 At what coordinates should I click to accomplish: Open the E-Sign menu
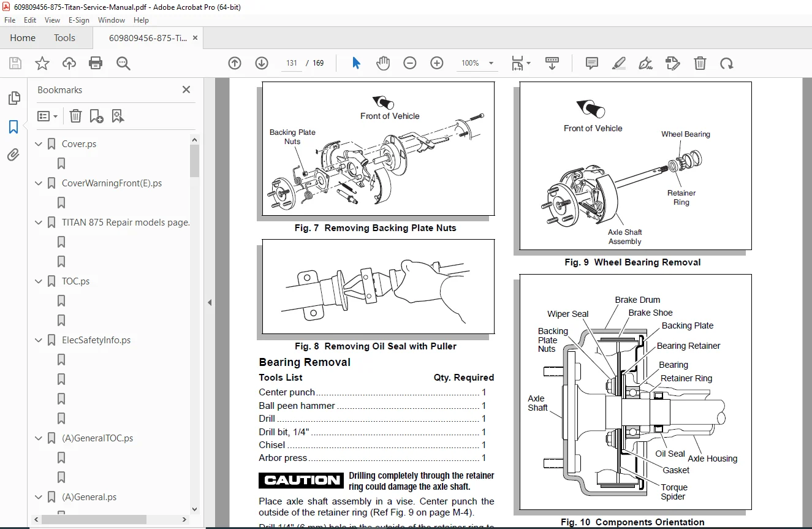(79, 20)
